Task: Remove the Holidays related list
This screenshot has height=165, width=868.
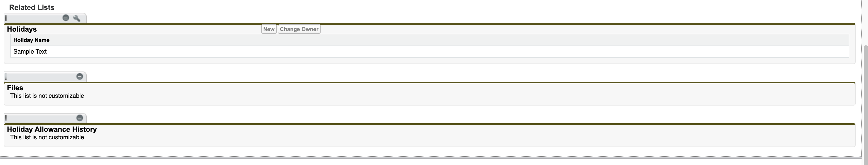Action: (x=66, y=18)
